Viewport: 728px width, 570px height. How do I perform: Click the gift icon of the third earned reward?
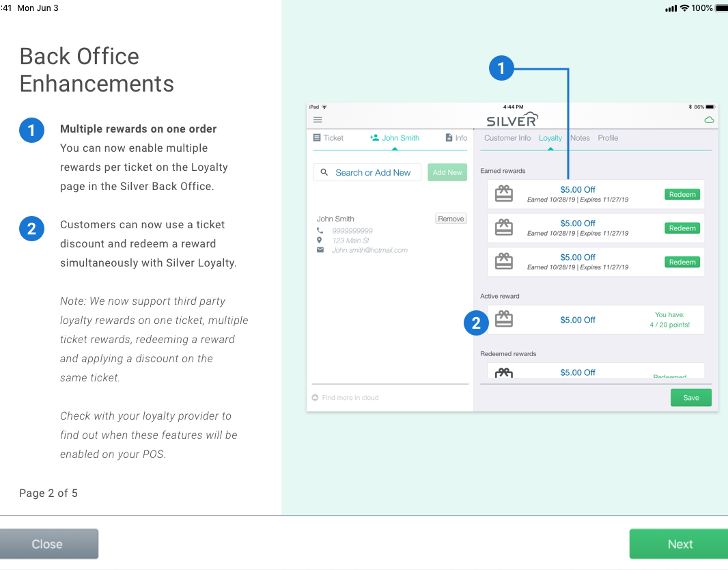tap(504, 261)
